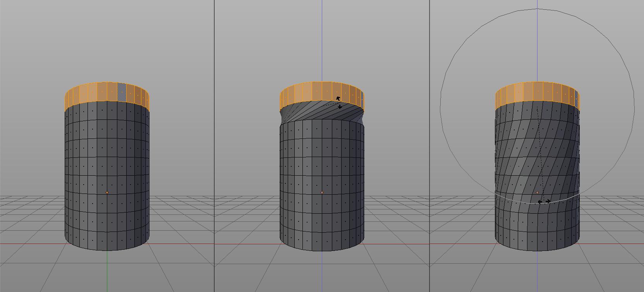Click the orange origin point on middle cylinder
The image size is (644, 292).
pyautogui.click(x=322, y=192)
